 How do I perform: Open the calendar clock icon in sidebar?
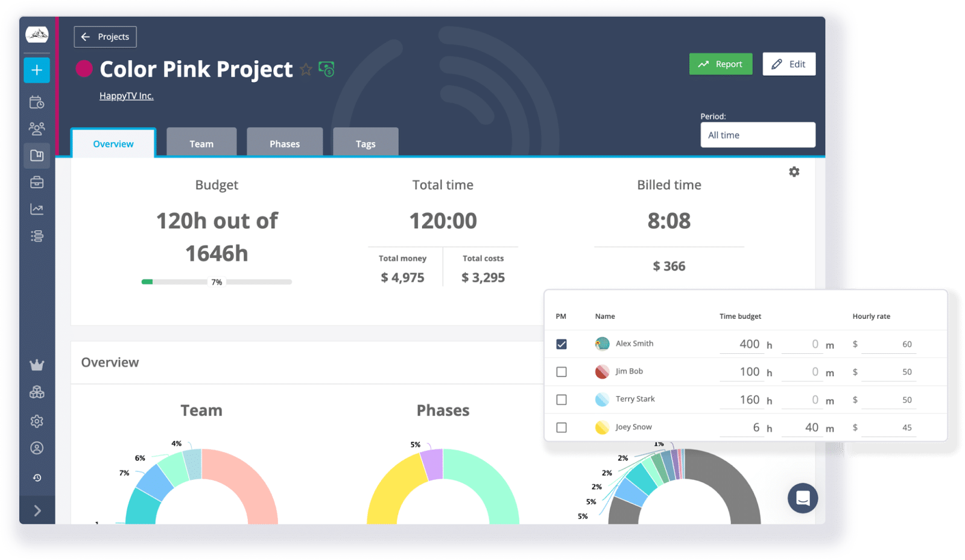pyautogui.click(x=37, y=102)
